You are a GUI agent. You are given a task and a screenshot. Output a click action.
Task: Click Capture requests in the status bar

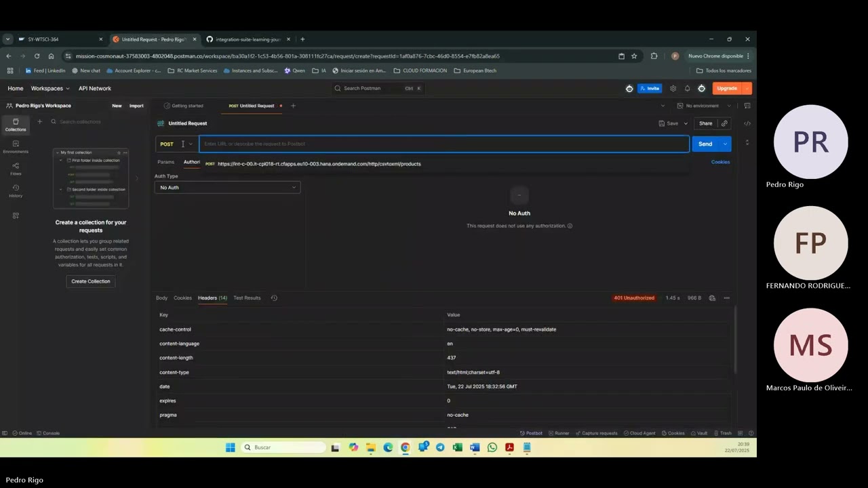(596, 433)
